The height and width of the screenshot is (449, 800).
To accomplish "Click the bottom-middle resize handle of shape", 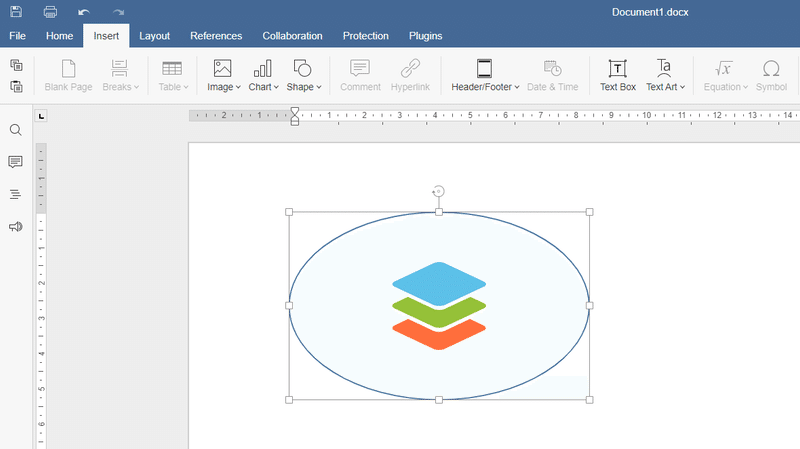I will 439,400.
